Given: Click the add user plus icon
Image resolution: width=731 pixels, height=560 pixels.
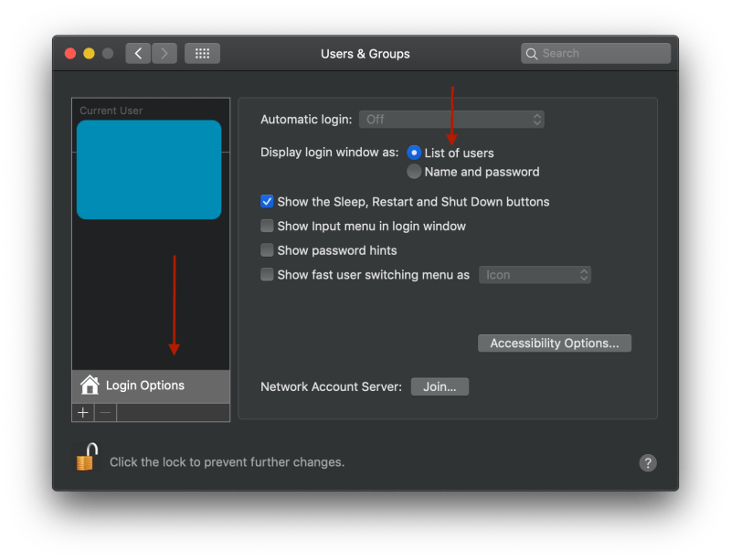Looking at the screenshot, I should coord(82,412).
